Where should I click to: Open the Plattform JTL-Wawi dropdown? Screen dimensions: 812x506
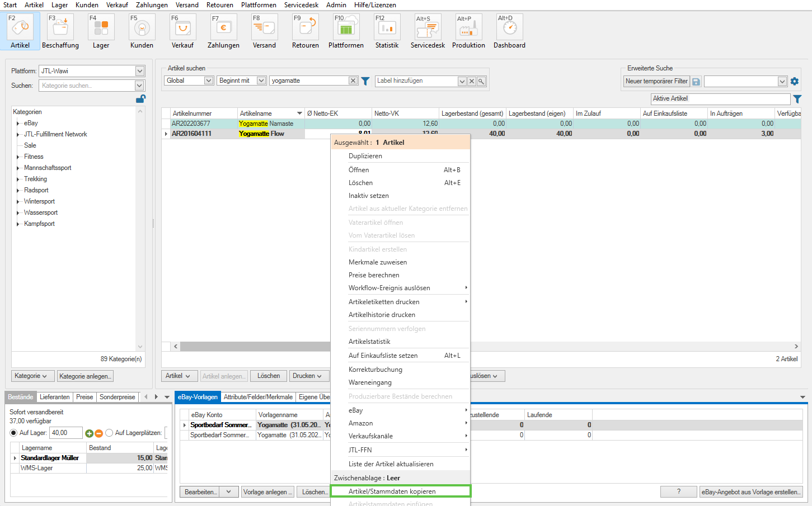[x=140, y=71]
